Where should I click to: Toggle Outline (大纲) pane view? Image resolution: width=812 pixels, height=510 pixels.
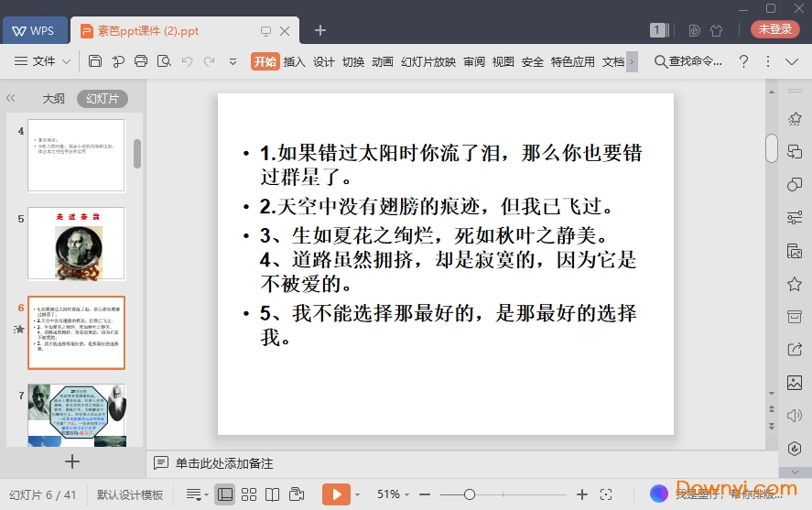pos(53,99)
